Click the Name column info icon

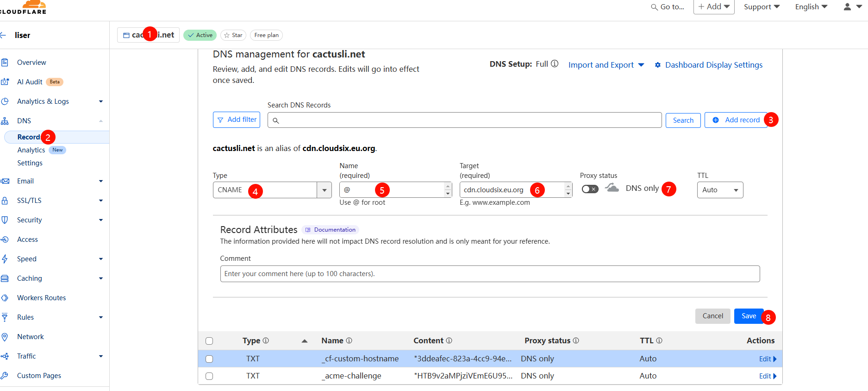point(349,341)
